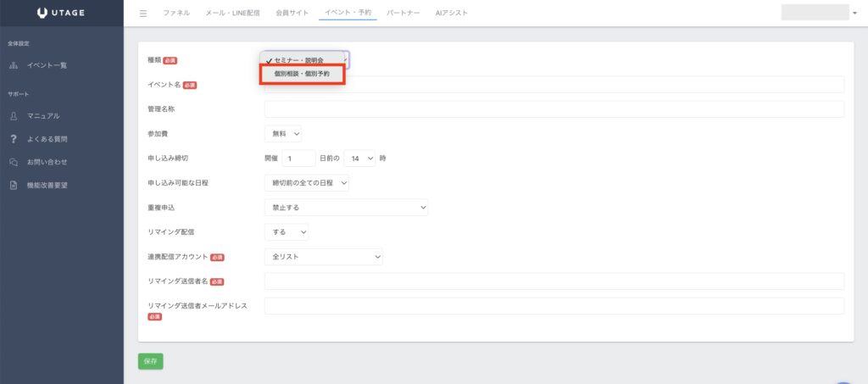This screenshot has height=384, width=868.
Task: Click the account name box at top right
Action: coord(815,12)
